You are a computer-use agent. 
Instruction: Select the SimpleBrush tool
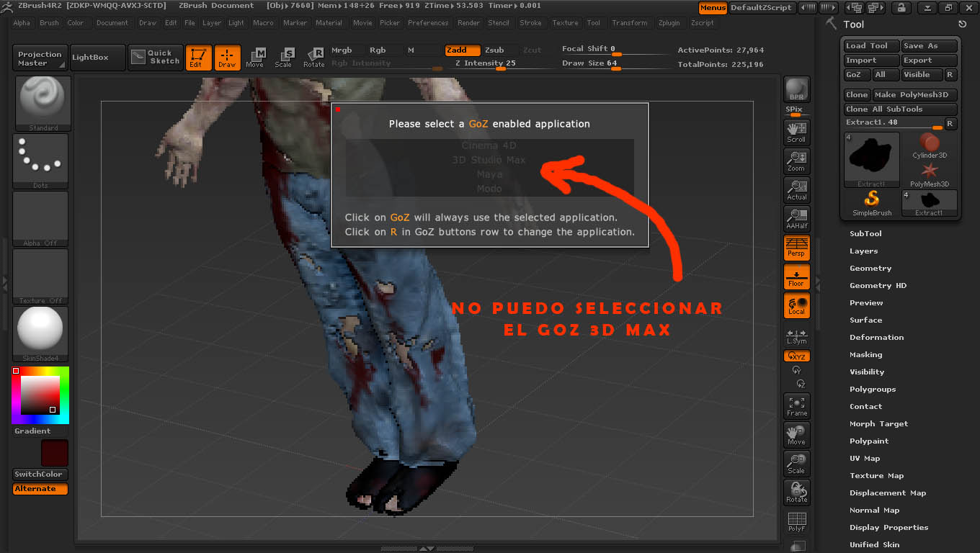(x=872, y=204)
